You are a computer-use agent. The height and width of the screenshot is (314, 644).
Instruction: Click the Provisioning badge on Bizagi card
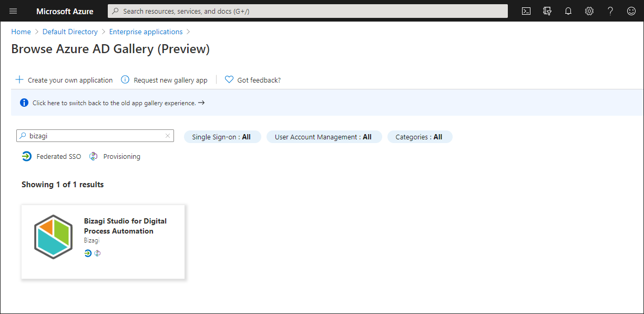click(97, 253)
